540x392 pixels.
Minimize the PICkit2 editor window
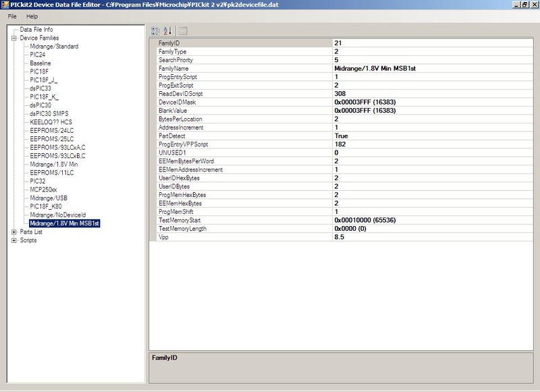tap(516, 5)
